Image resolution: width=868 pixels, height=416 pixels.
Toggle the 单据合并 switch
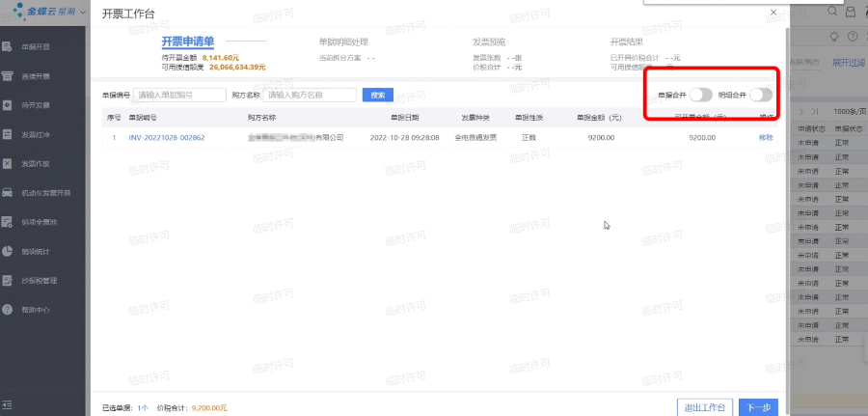tap(701, 95)
